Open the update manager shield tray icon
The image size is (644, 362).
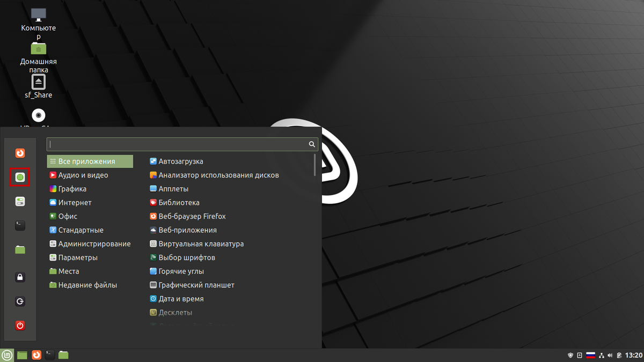570,355
